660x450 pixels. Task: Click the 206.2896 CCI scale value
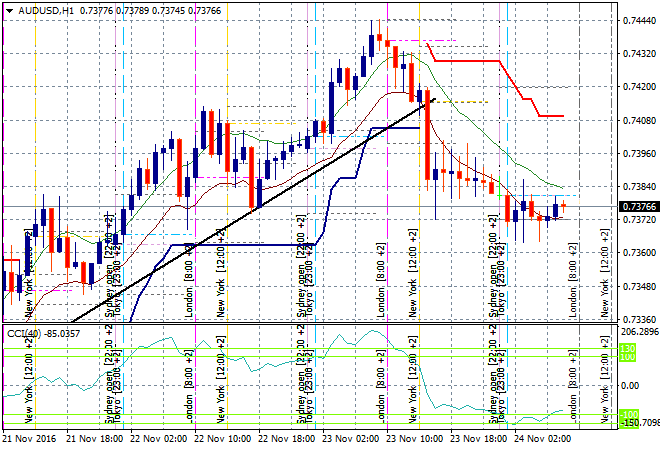tap(635, 331)
